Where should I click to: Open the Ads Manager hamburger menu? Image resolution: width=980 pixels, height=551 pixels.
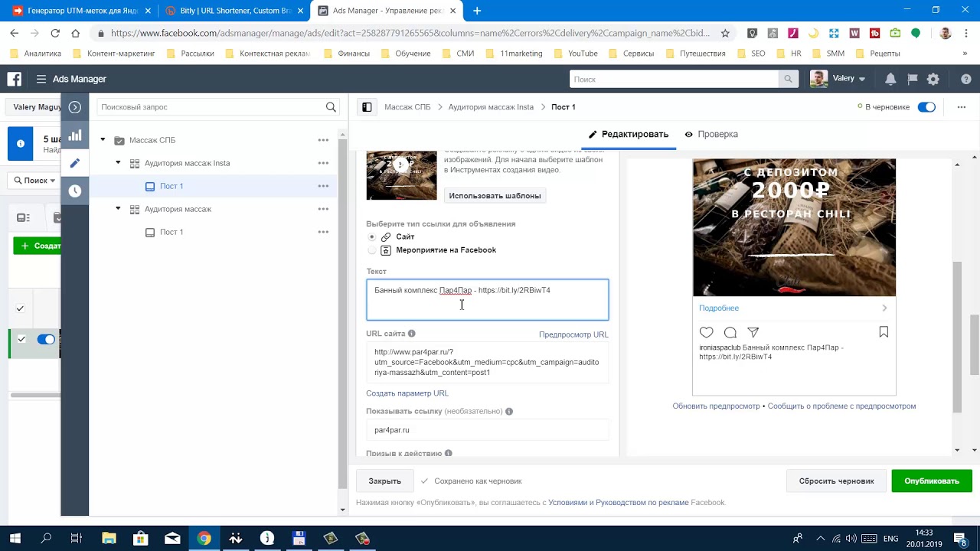[x=41, y=79]
